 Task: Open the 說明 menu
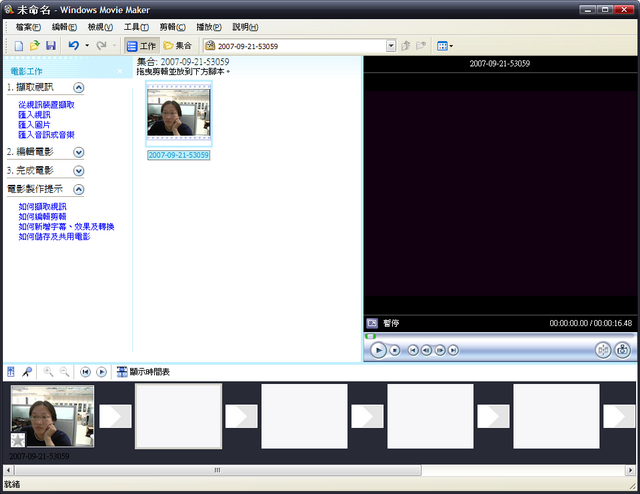pos(245,27)
